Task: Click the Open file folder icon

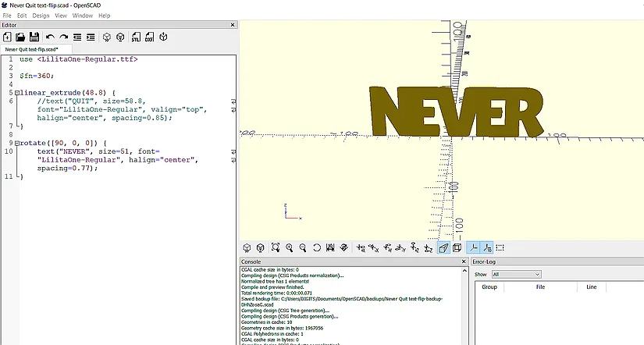Action: pos(20,37)
